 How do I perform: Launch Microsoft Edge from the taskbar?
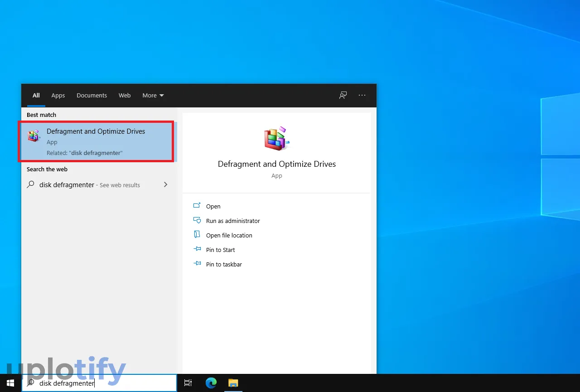click(211, 383)
